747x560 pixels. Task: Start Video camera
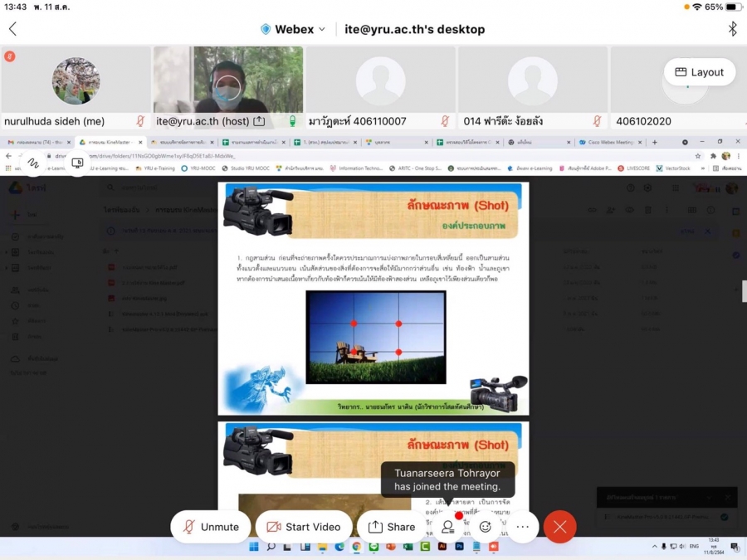[x=303, y=527]
